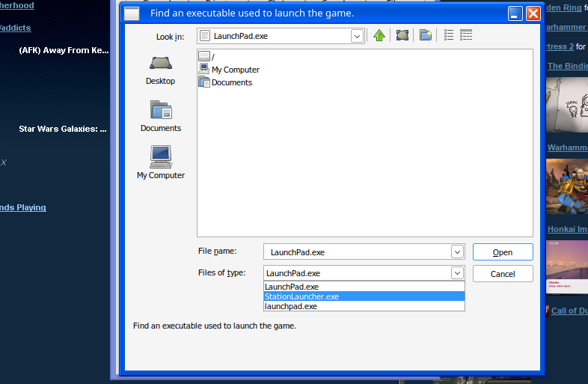Screen dimensions: 588x384
Task: Choose StationLauncher.exe from type list
Action: tap(364, 296)
